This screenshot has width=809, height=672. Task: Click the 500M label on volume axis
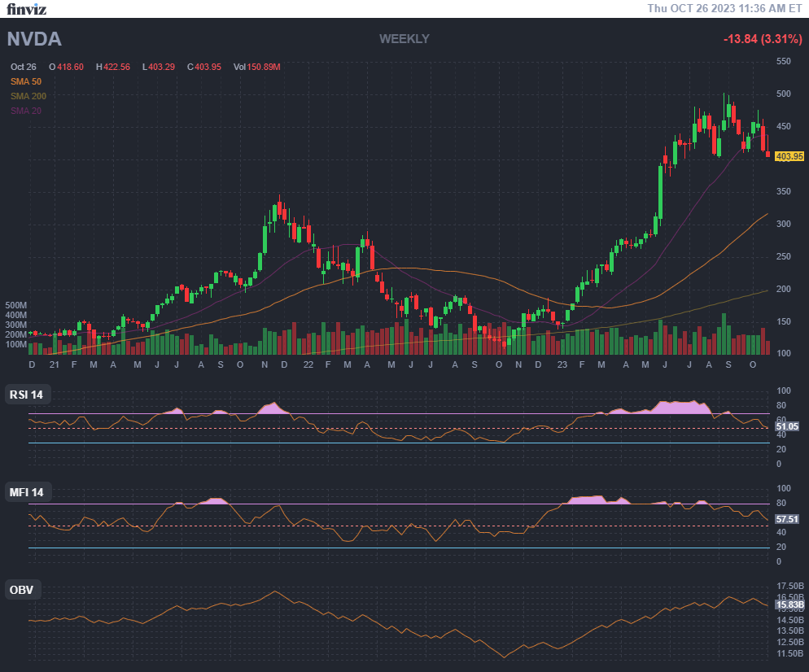(x=16, y=305)
